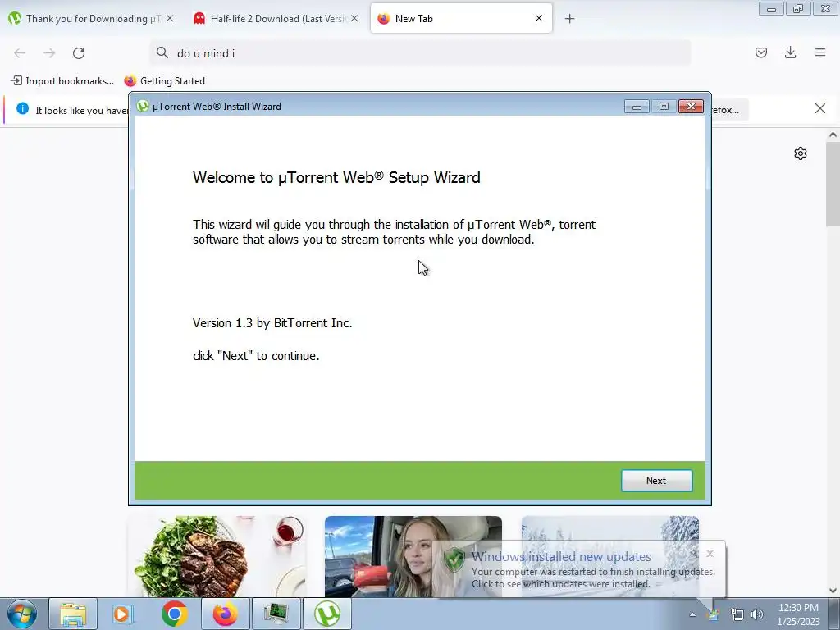Launch Windows Media Player from the taskbar
840x630 pixels.
(123, 614)
